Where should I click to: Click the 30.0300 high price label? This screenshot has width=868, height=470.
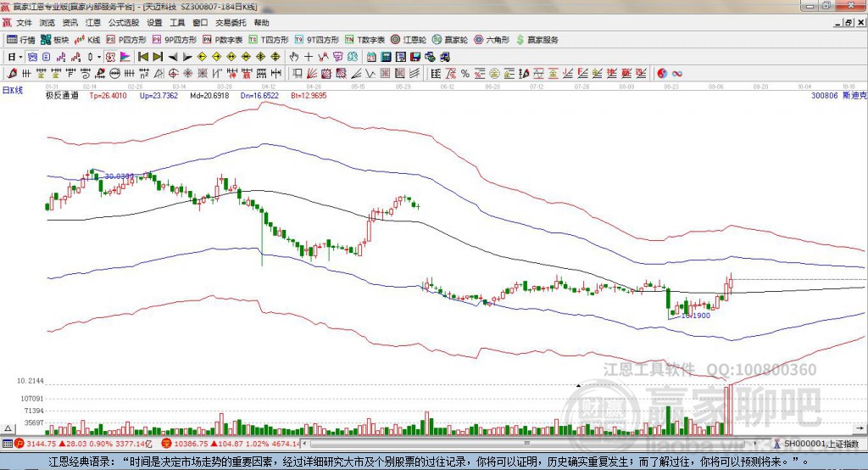pyautogui.click(x=119, y=176)
